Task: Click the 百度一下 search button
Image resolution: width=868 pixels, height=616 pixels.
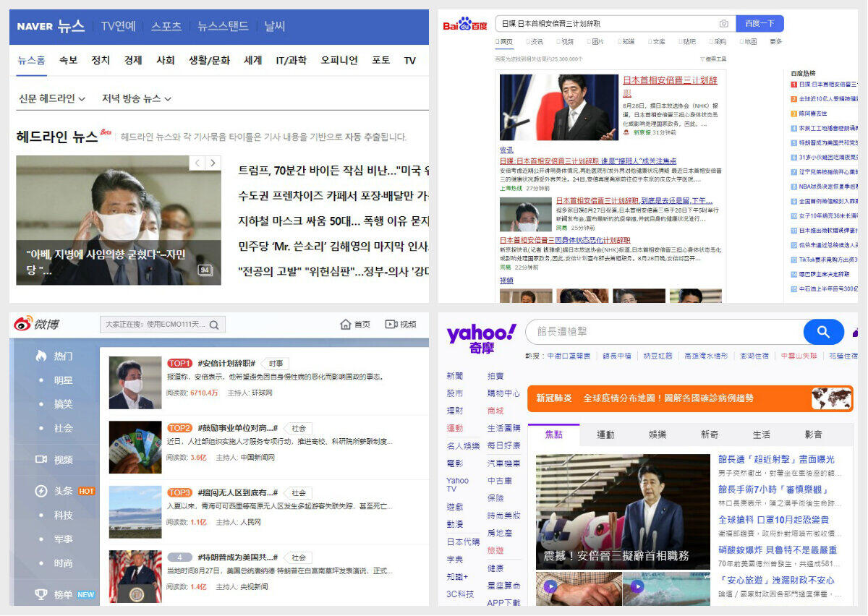Action: coord(759,24)
